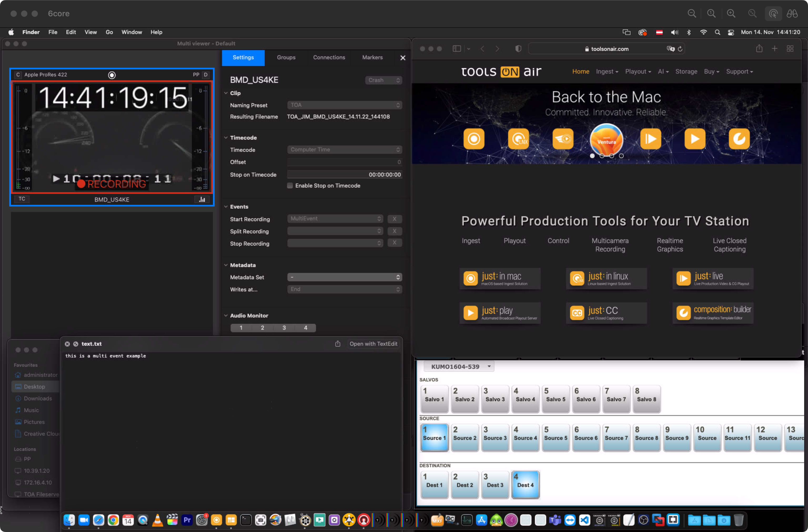Select Dest 2 destination button
808x532 pixels.
[465, 484]
